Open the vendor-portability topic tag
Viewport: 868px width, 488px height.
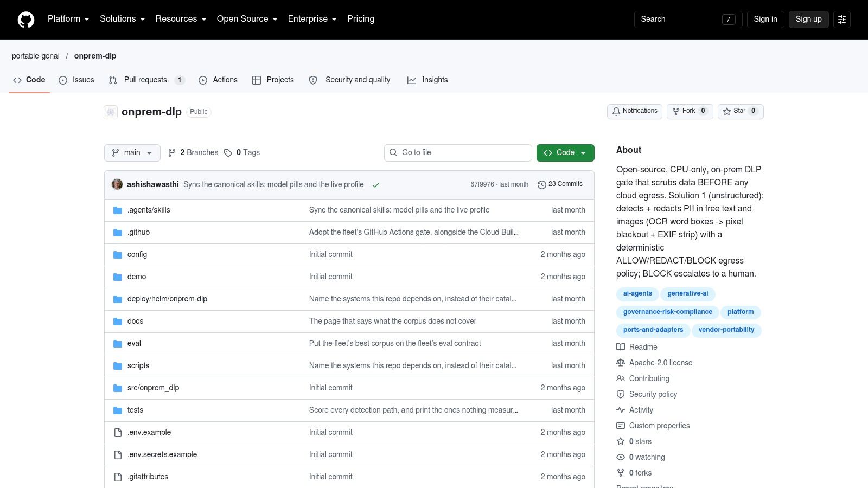pos(726,330)
